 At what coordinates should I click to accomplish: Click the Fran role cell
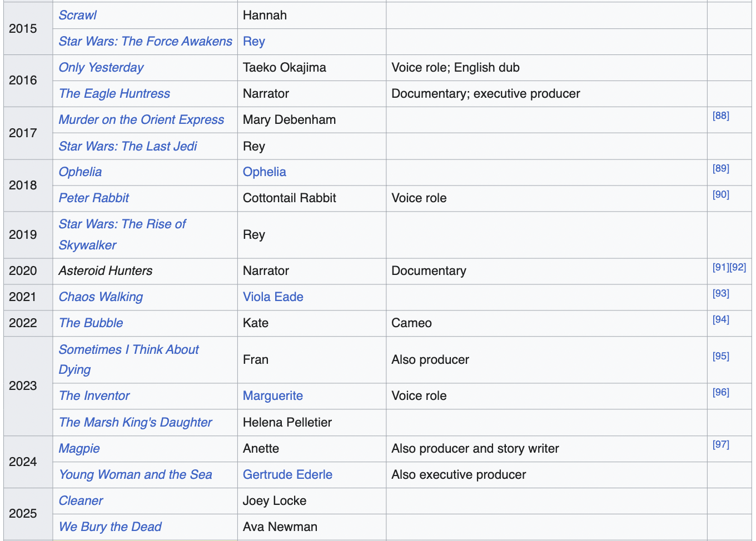click(312, 360)
